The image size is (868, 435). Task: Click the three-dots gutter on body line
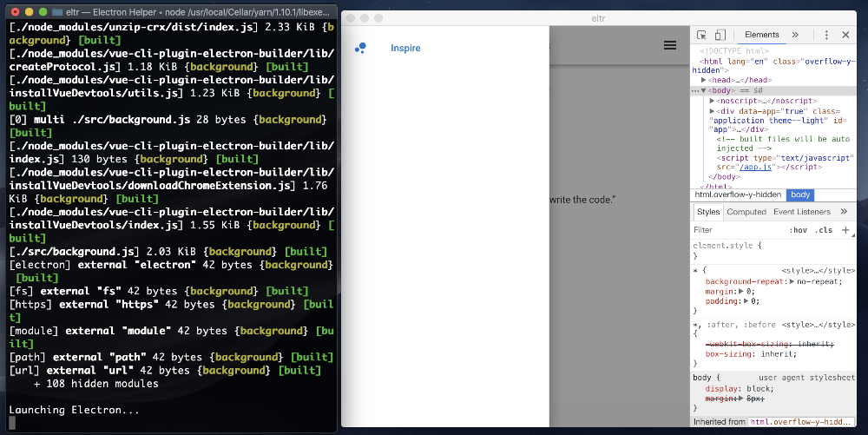(x=695, y=91)
